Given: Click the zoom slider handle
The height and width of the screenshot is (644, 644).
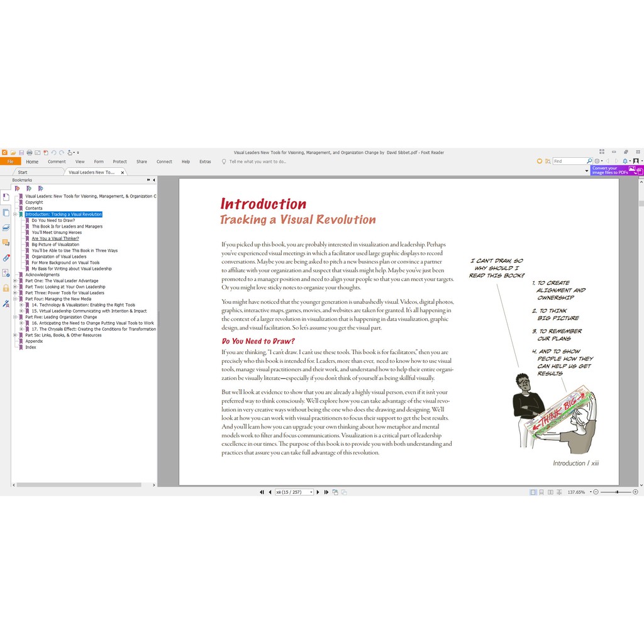Looking at the screenshot, I should pyautogui.click(x=618, y=492).
